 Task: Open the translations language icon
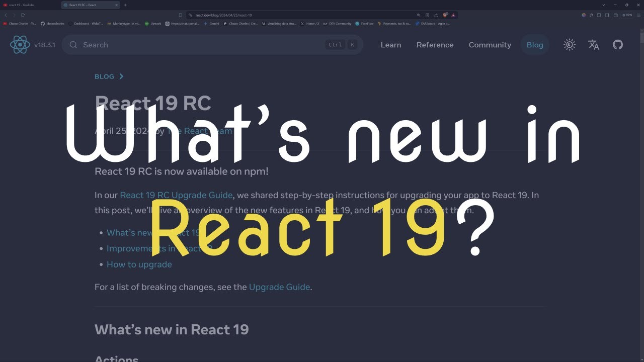pos(594,45)
